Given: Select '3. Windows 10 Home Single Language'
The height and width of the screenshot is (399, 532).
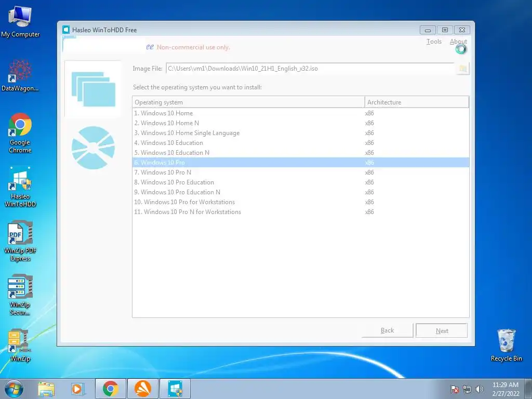Looking at the screenshot, I should [301, 133].
